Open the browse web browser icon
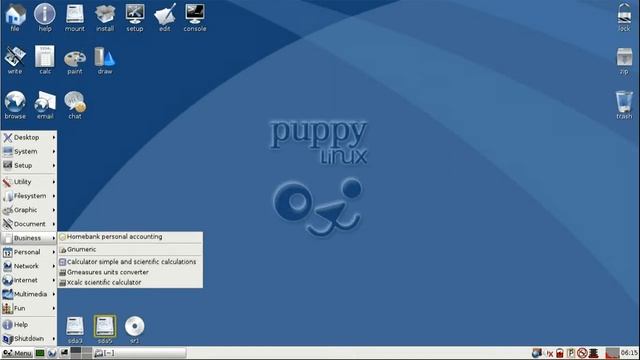 click(15, 104)
